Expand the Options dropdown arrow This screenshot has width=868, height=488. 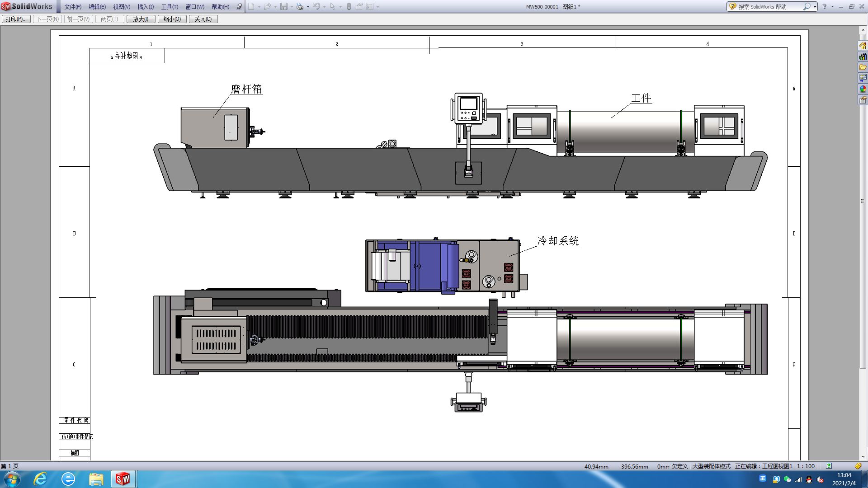click(x=377, y=7)
